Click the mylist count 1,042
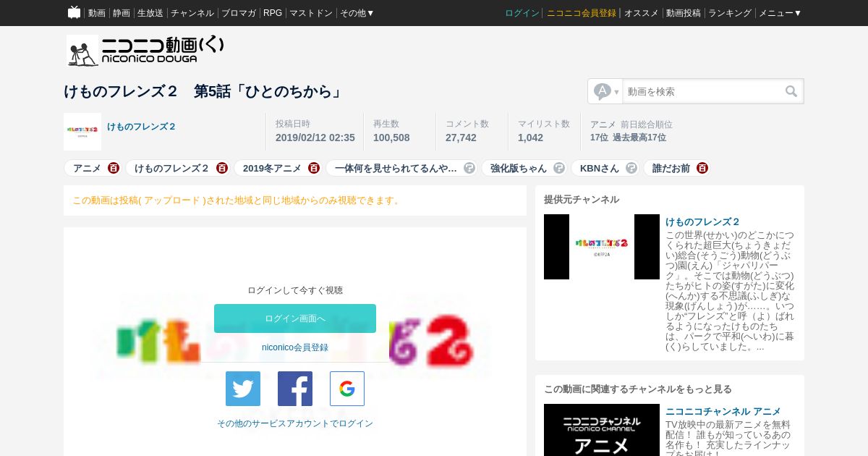868x456 pixels. [x=530, y=138]
